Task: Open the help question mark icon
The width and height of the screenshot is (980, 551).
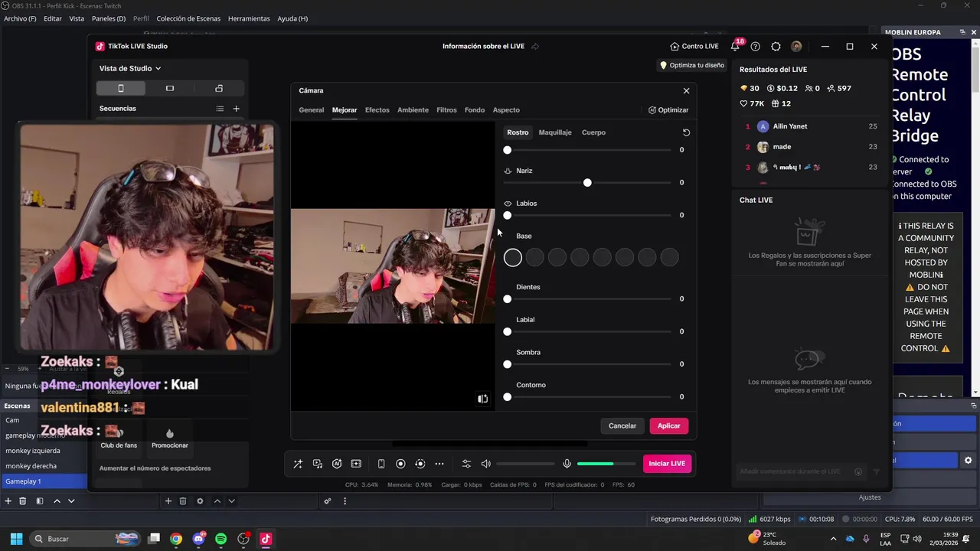Action: tap(756, 47)
